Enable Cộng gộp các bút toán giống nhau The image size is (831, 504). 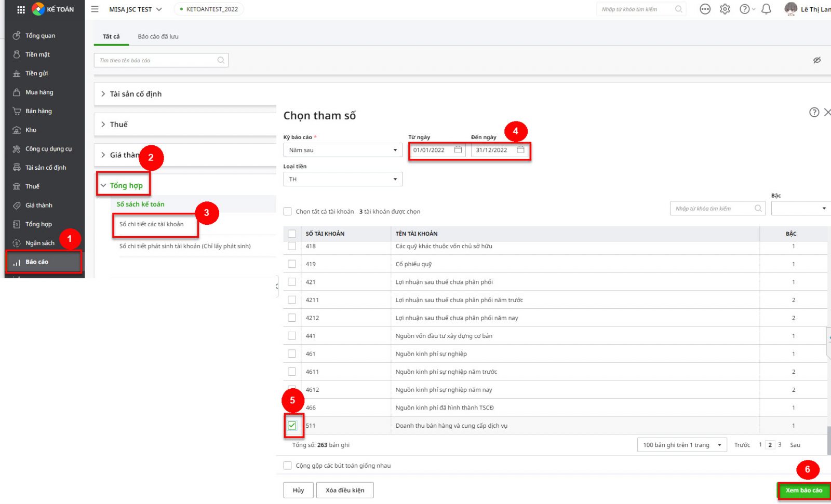coord(288,466)
